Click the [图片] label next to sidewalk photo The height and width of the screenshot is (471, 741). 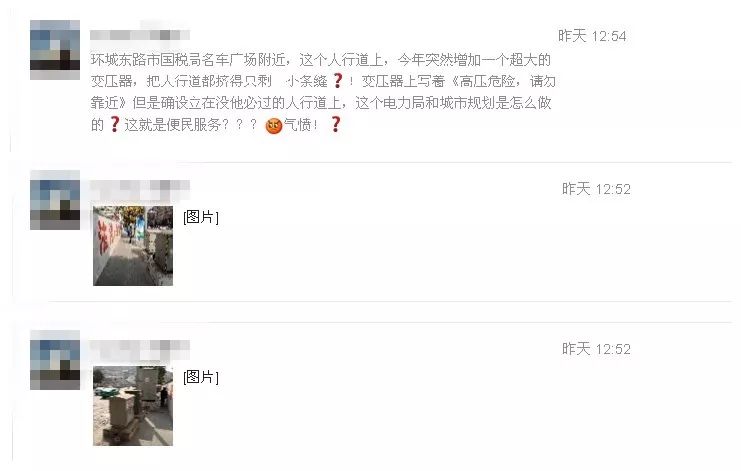201,217
